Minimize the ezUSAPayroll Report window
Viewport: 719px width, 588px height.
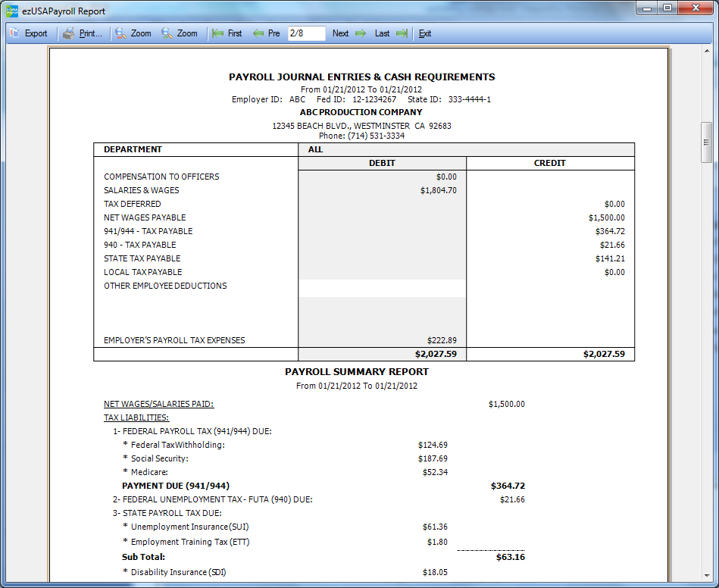click(x=646, y=8)
